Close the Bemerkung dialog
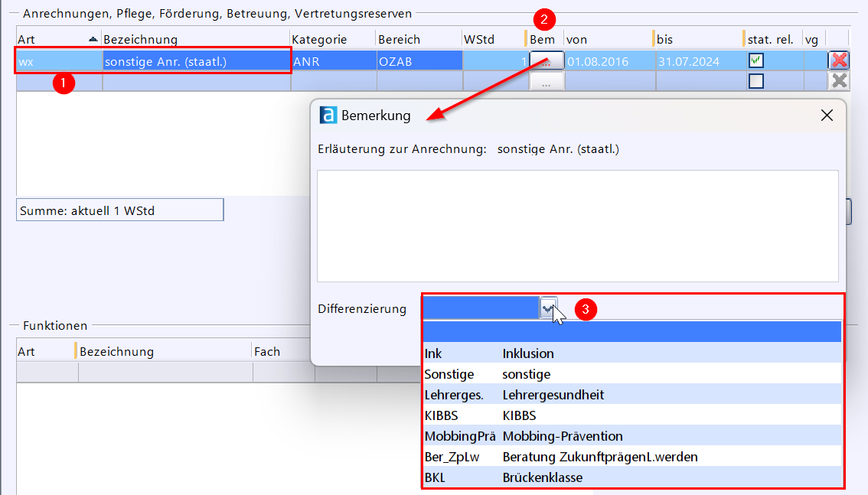Image resolution: width=868 pixels, height=495 pixels. click(x=827, y=115)
